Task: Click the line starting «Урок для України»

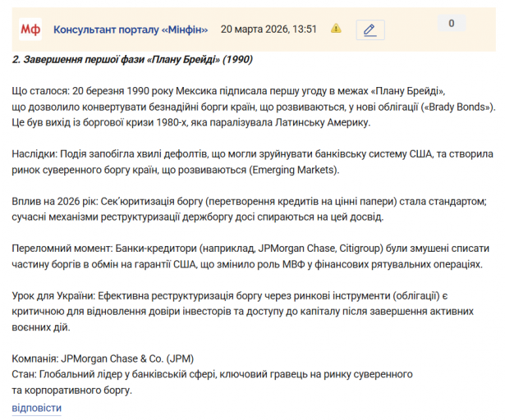Action: coord(230,296)
